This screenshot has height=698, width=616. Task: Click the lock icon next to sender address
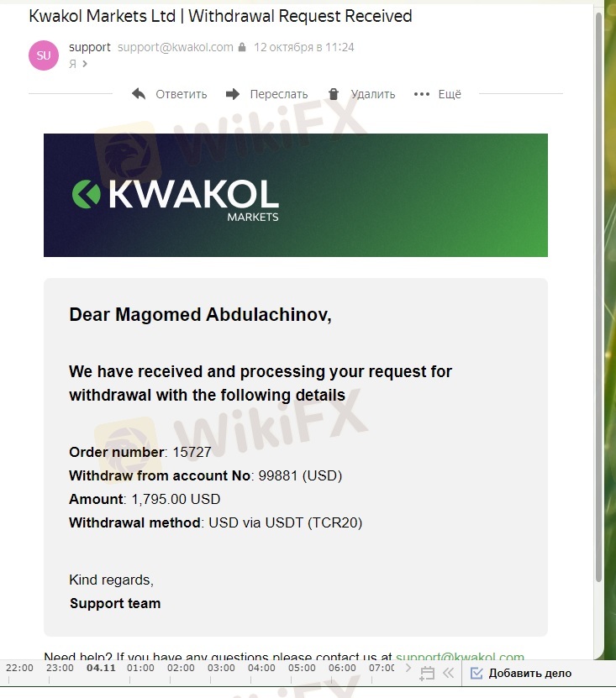(243, 48)
